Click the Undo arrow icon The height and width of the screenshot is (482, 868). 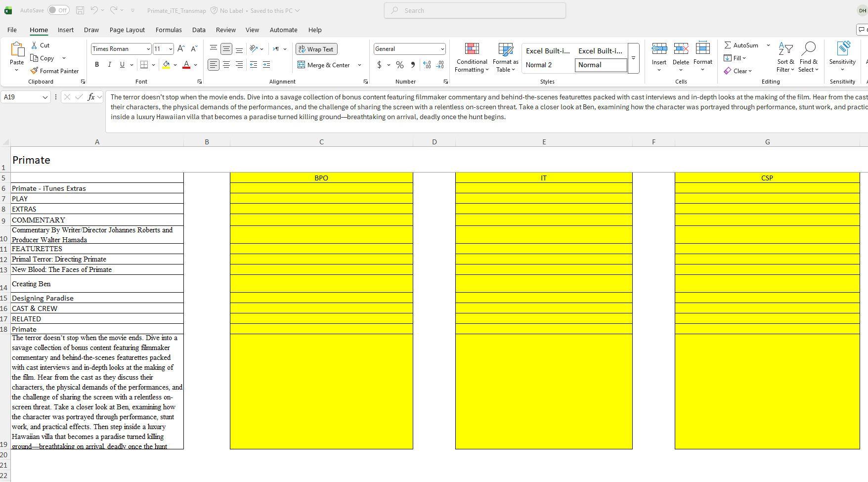coord(94,10)
